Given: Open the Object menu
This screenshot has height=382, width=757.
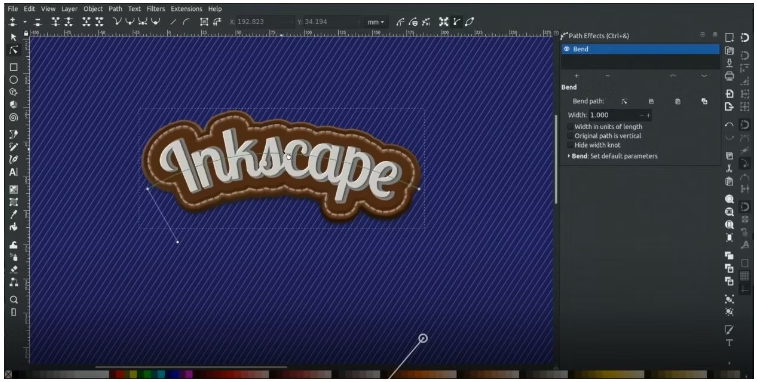Looking at the screenshot, I should tap(93, 9).
